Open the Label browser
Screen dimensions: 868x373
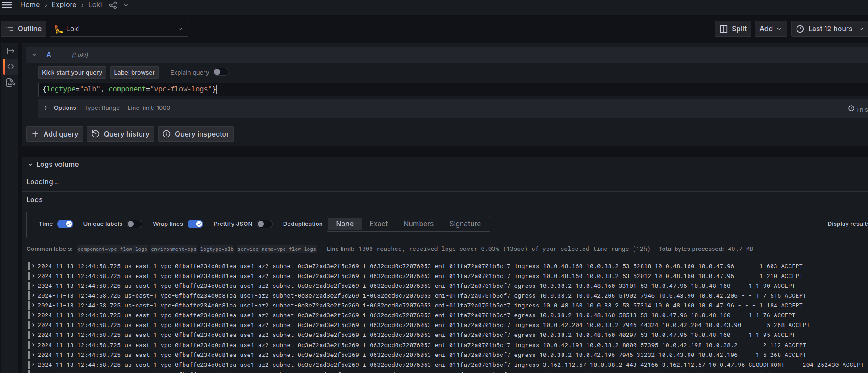[x=134, y=72]
